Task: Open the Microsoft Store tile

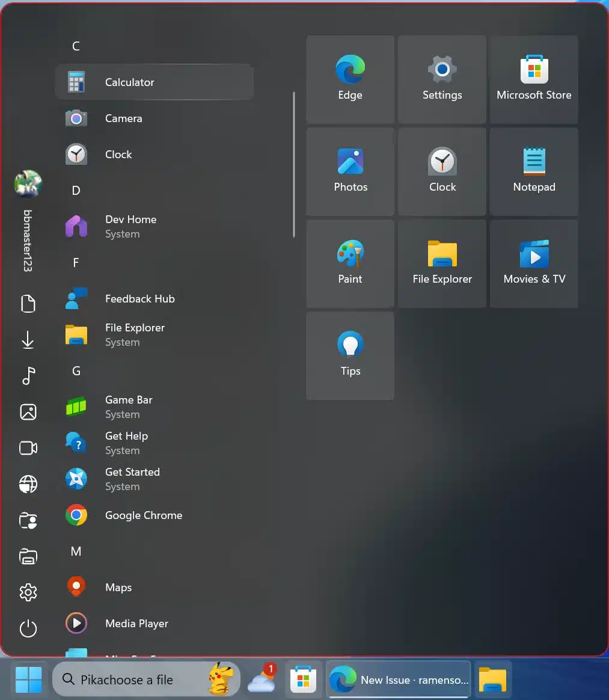Action: coord(534,79)
